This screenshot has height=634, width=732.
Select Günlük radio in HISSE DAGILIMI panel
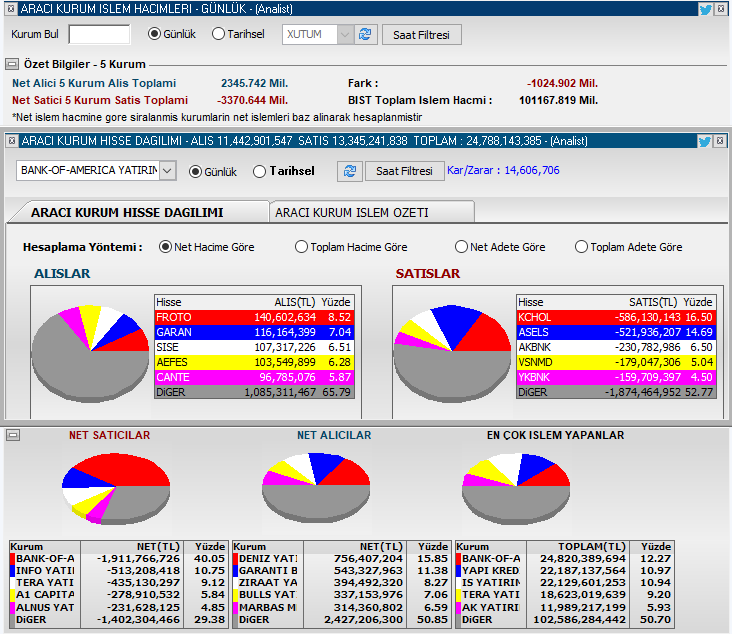point(195,172)
